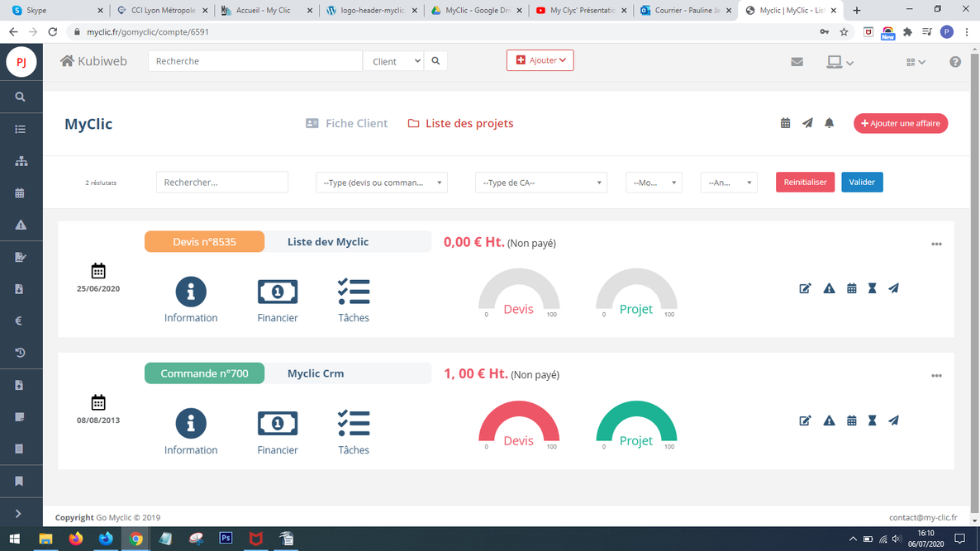Screen dimensions: 980x551
Task: Click Devis gauge of Commande n°700
Action: (x=519, y=425)
